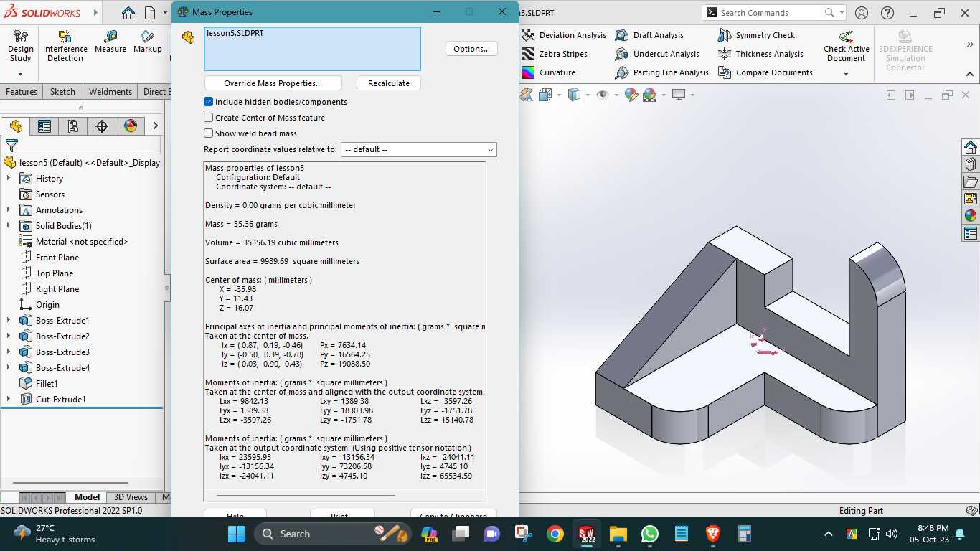The height and width of the screenshot is (551, 980).
Task: Open Compare Documents
Action: click(x=765, y=72)
